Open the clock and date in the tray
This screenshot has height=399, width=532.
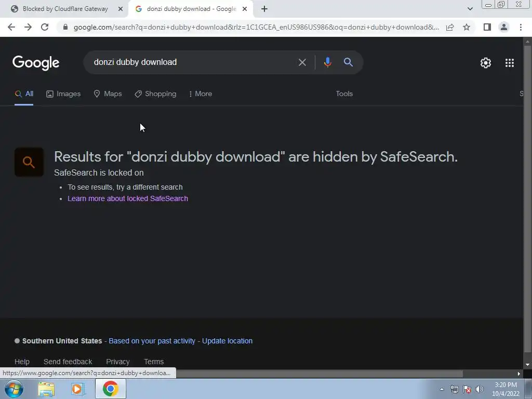[x=506, y=389]
